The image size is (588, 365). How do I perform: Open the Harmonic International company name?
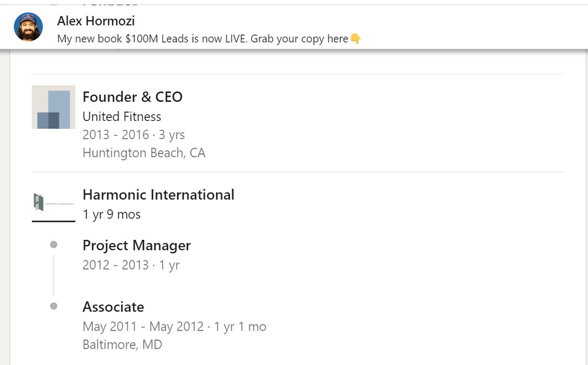click(158, 194)
